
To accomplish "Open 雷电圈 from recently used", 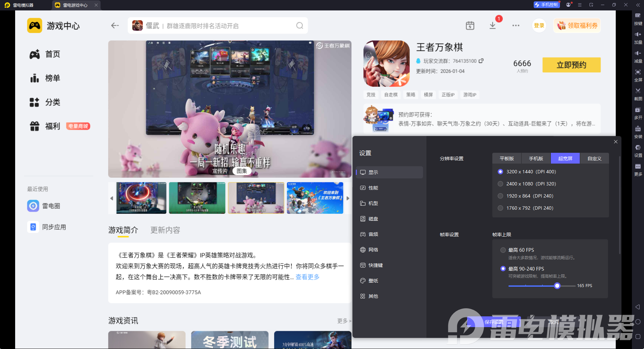I will [44, 206].
